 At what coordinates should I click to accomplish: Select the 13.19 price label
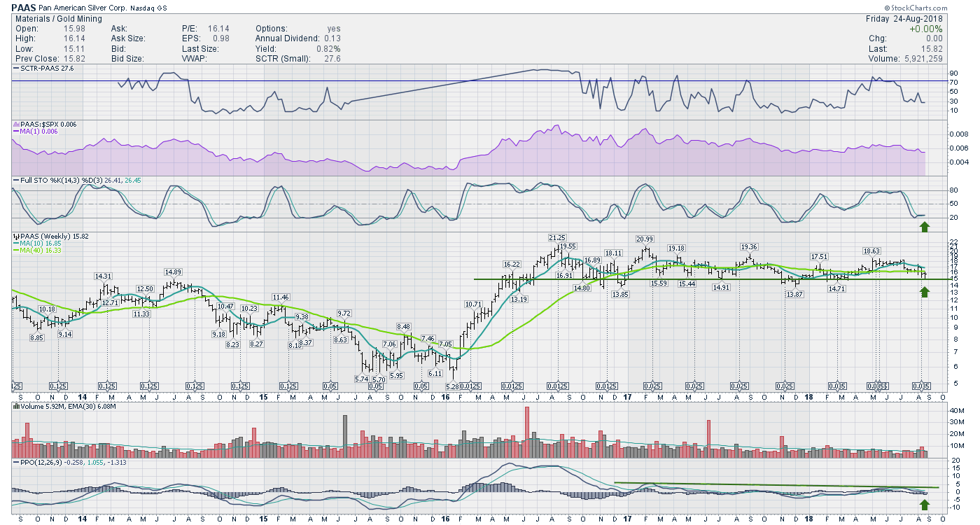pos(519,300)
